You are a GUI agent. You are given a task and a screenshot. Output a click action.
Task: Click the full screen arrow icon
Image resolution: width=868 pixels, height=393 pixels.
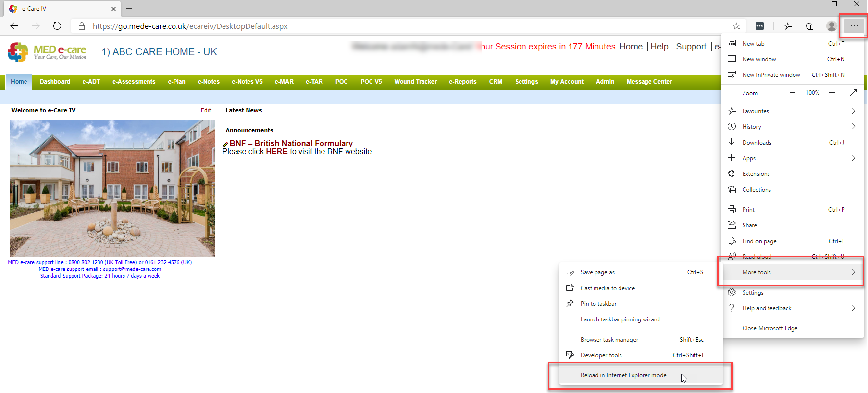click(x=853, y=93)
